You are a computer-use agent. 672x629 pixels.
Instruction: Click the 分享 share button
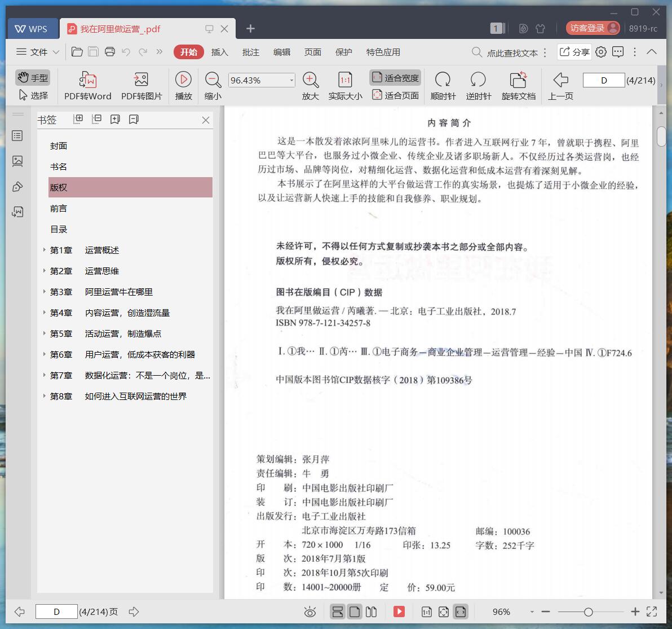(574, 52)
